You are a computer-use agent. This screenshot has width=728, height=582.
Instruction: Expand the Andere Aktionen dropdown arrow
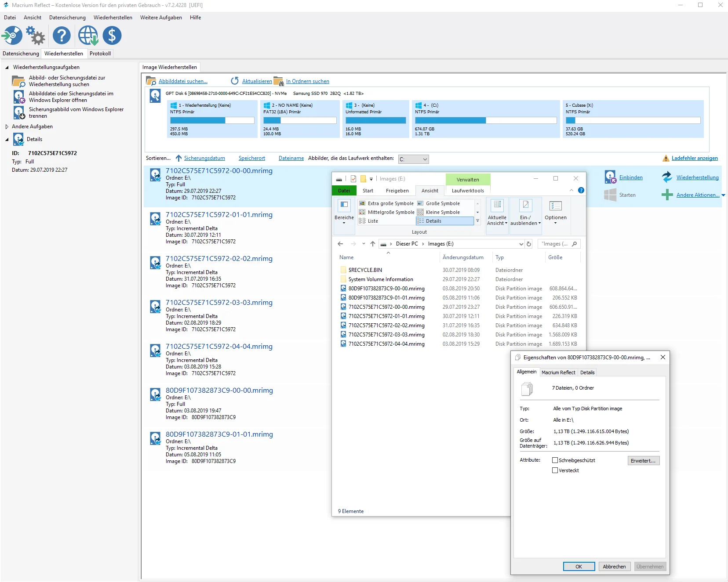[x=723, y=195]
